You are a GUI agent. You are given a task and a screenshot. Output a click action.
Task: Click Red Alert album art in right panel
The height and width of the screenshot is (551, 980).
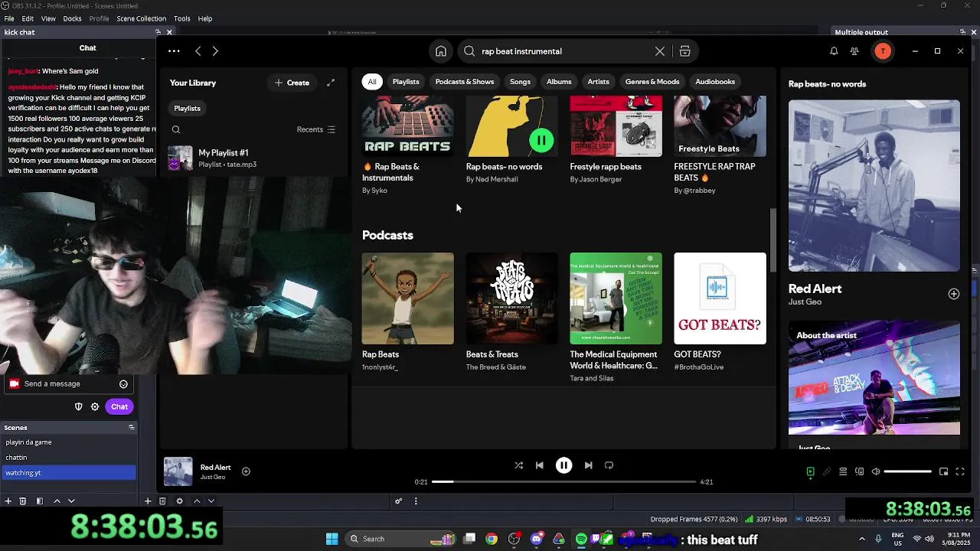(874, 186)
